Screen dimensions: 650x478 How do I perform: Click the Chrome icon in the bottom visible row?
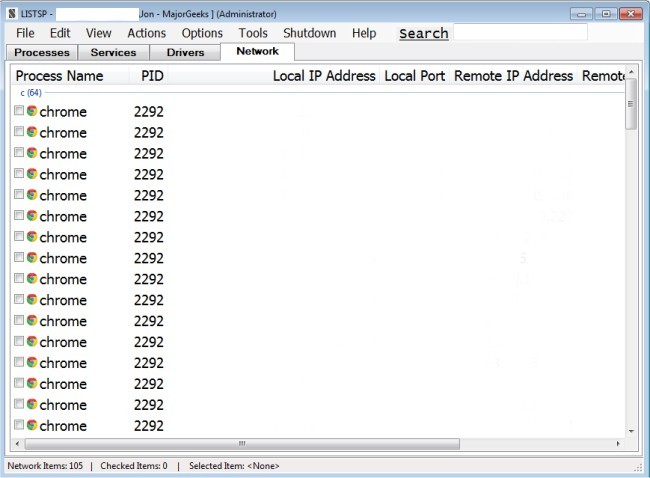click(32, 425)
